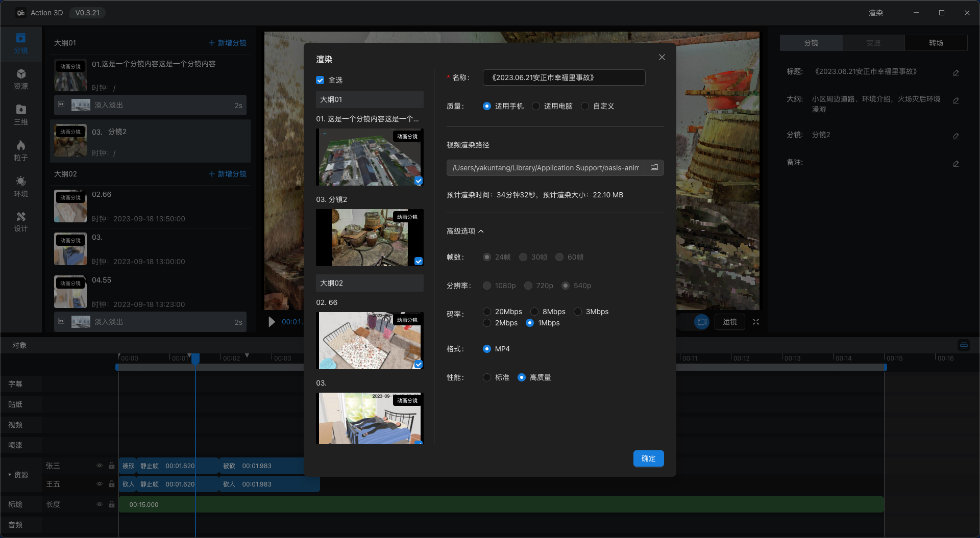Click 新增分镜 under 大纲02

pos(228,174)
